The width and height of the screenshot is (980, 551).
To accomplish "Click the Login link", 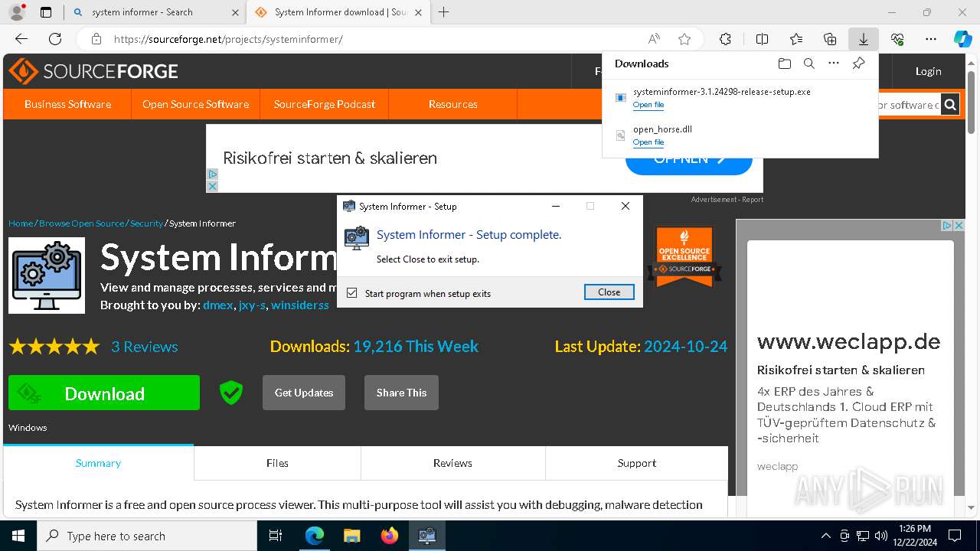I will pyautogui.click(x=929, y=71).
